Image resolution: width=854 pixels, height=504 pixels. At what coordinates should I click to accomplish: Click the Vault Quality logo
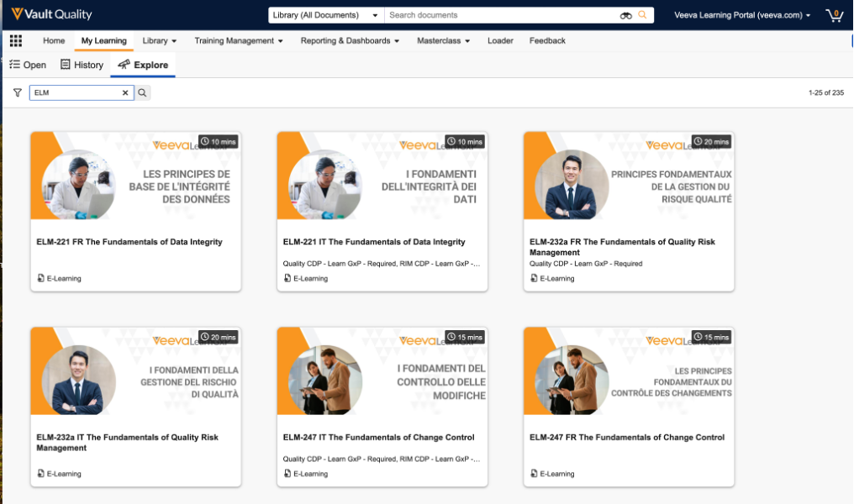52,14
